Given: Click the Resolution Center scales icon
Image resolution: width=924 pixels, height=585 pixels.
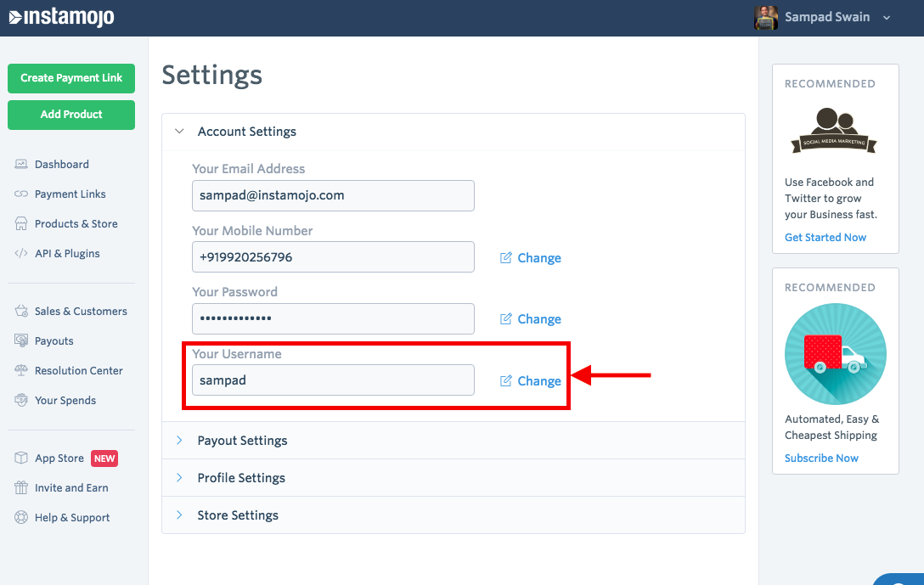Looking at the screenshot, I should (21, 371).
